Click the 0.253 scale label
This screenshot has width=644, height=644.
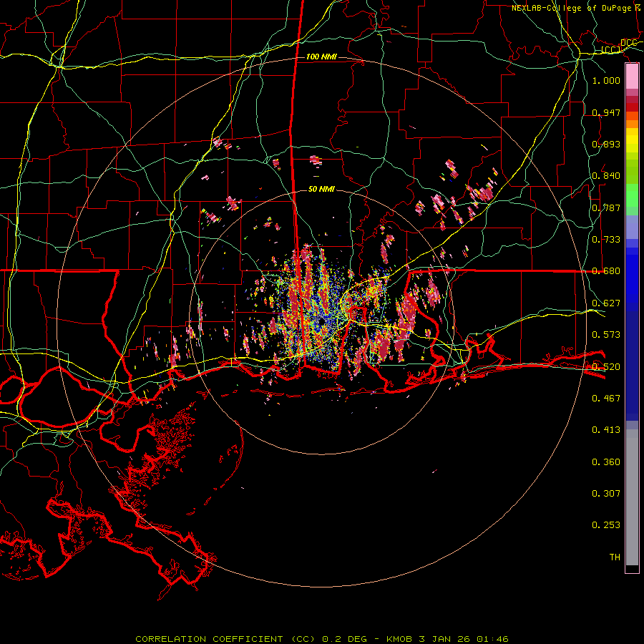pyautogui.click(x=606, y=525)
